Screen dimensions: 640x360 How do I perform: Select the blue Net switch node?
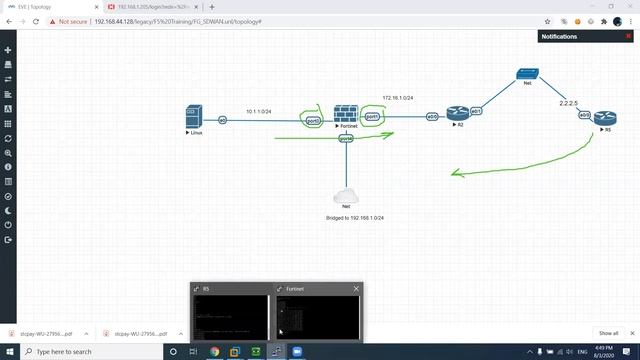[527, 73]
